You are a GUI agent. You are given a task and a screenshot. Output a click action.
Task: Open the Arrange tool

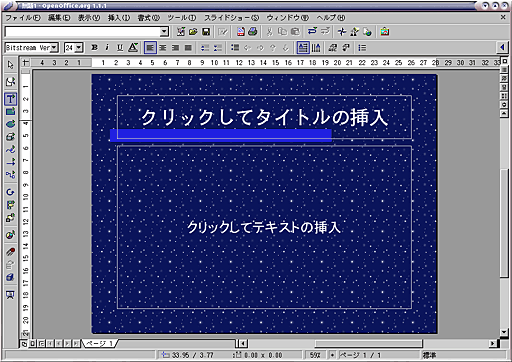pos(10,218)
